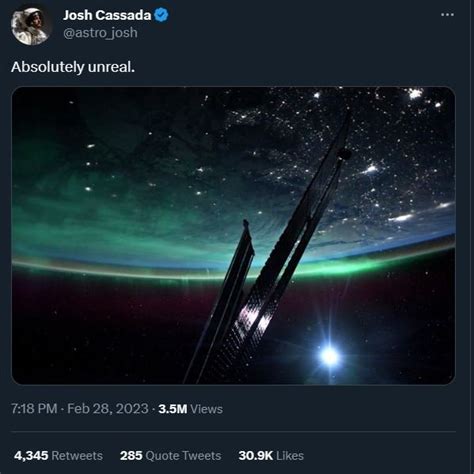The width and height of the screenshot is (474, 474).
Task: Open the 7:18 PM timestamp link
Action: (x=34, y=409)
